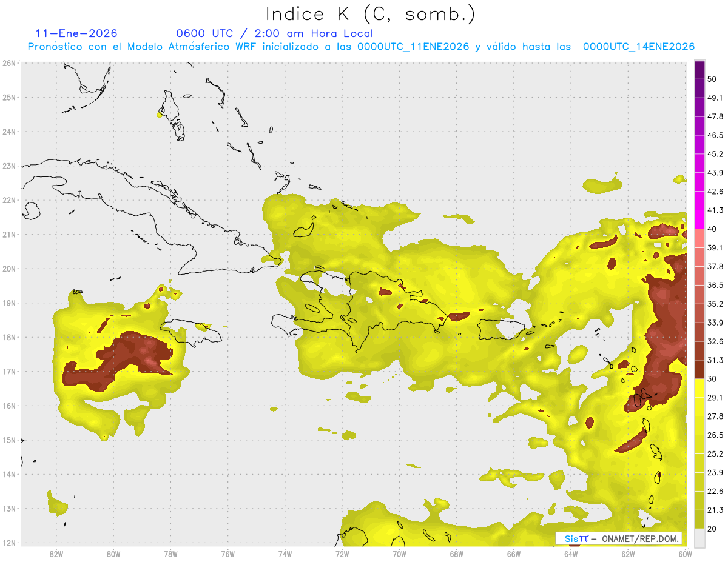
Task: Click the 23N latitude axis label
Action: tap(8, 166)
